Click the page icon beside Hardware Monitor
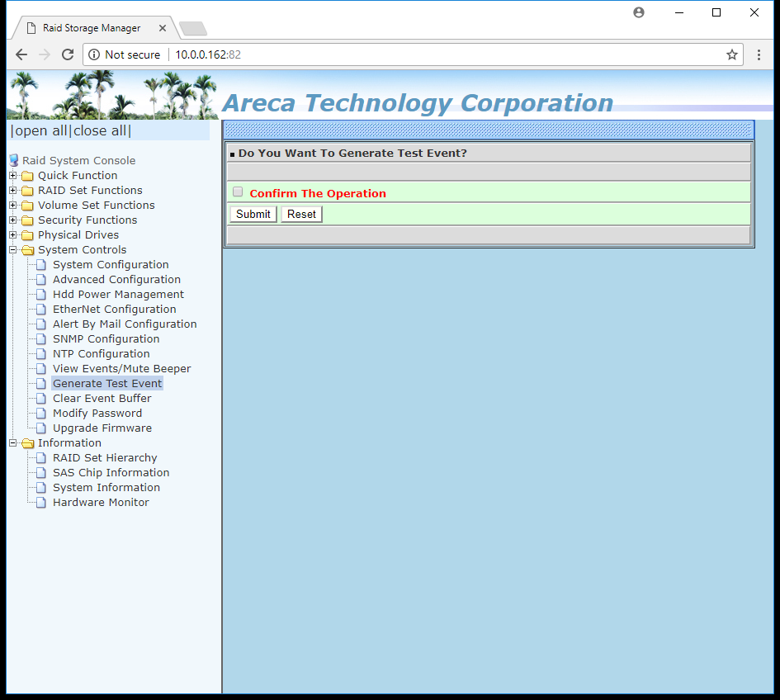The width and height of the screenshot is (780, 700). click(x=41, y=503)
